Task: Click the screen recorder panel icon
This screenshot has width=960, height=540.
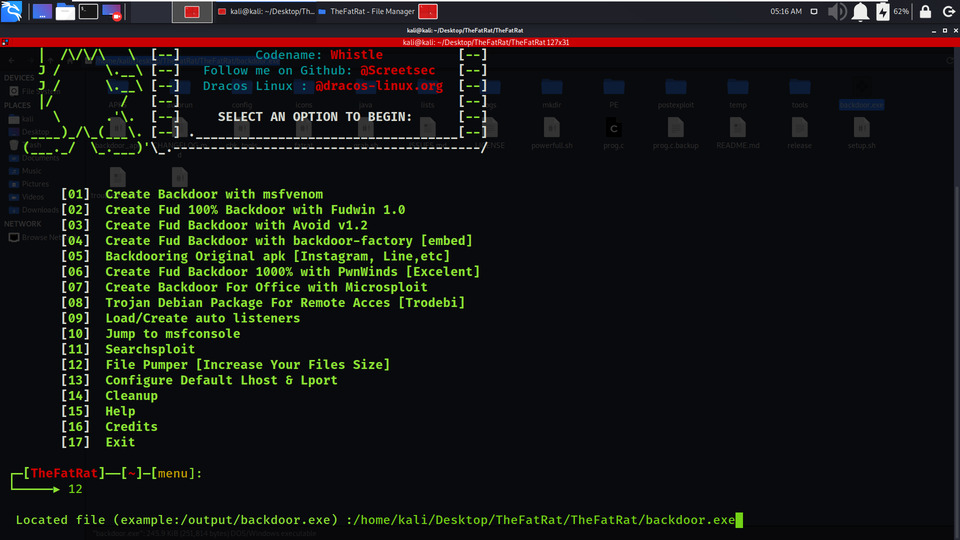Action: [112, 12]
